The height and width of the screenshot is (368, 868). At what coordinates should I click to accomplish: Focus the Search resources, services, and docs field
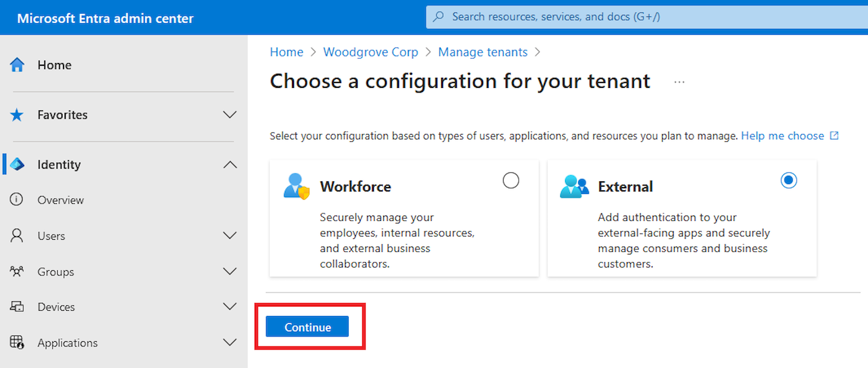pyautogui.click(x=647, y=17)
